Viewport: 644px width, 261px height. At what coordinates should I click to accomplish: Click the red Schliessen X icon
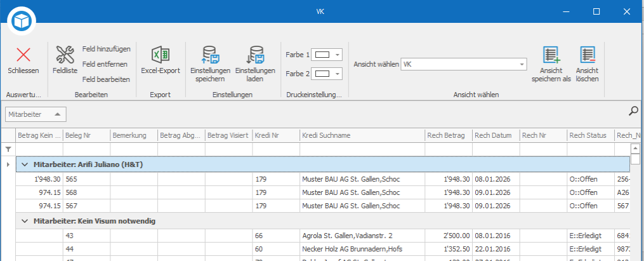[23, 55]
